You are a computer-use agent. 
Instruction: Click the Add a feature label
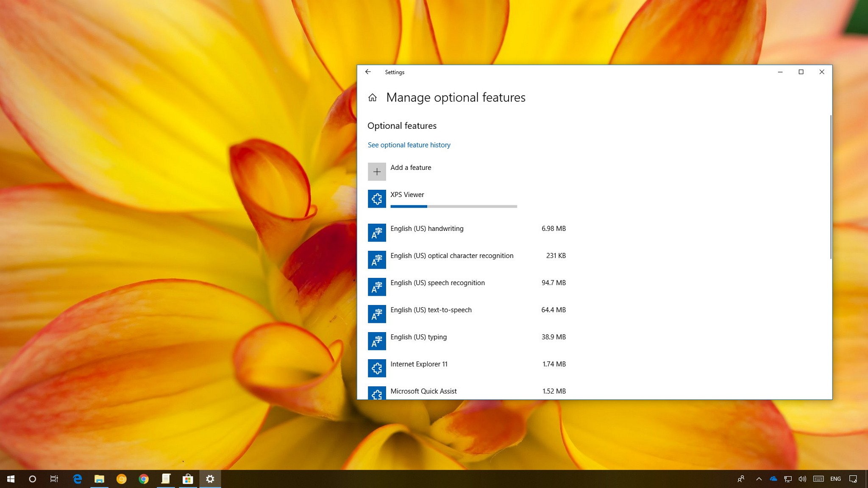[x=411, y=168]
